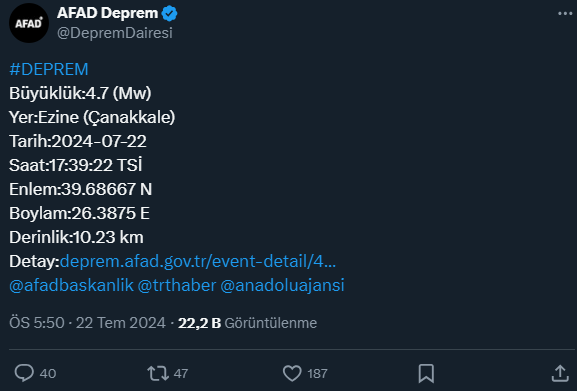Open the deprem.afad.gov.tr event detail link

(198, 261)
